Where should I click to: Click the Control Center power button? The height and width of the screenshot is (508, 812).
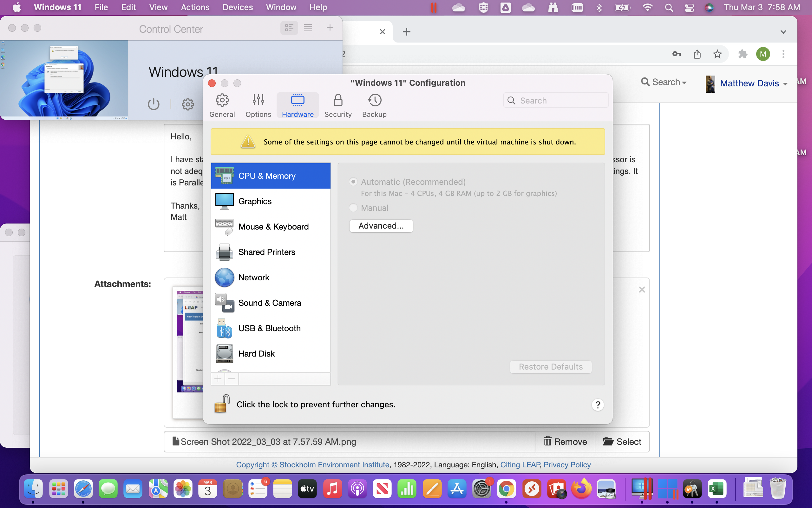pos(153,104)
